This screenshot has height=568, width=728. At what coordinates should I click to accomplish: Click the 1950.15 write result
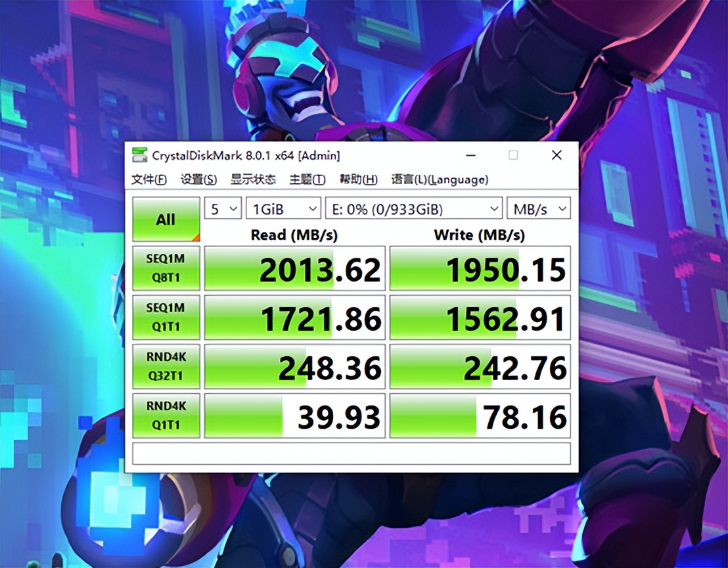point(480,268)
